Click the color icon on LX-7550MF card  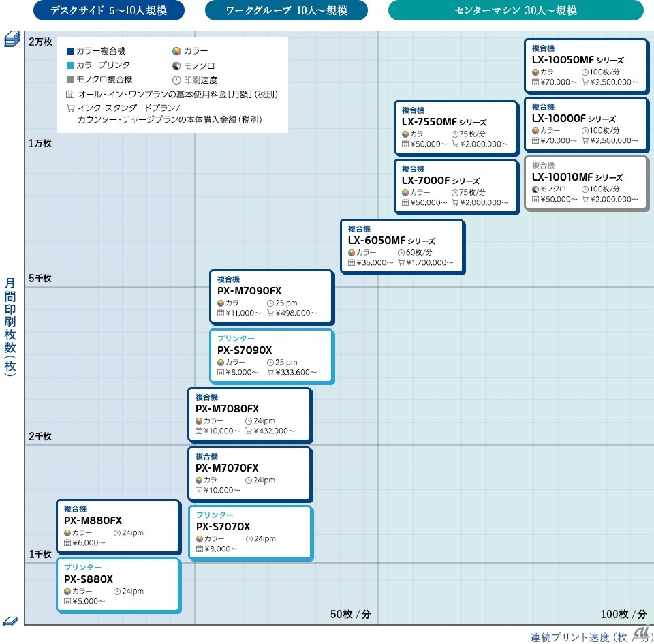click(x=405, y=134)
